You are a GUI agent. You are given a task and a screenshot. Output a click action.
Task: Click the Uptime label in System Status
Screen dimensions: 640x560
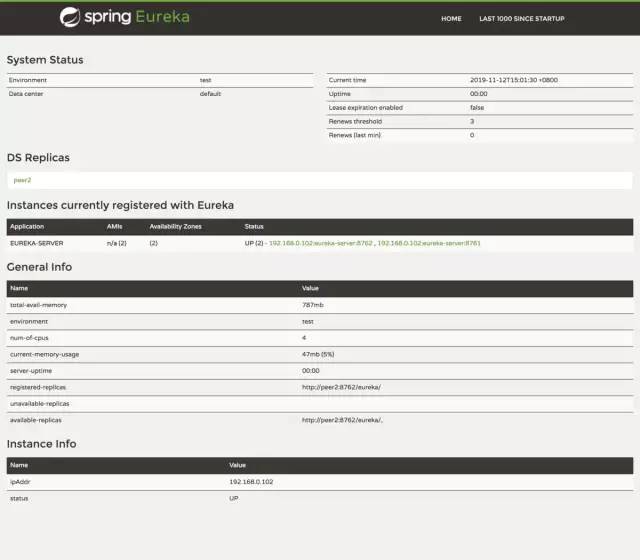(340, 94)
